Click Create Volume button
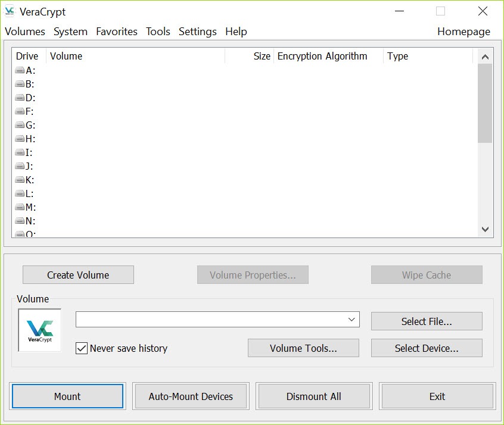This screenshot has width=504, height=425. pos(78,275)
